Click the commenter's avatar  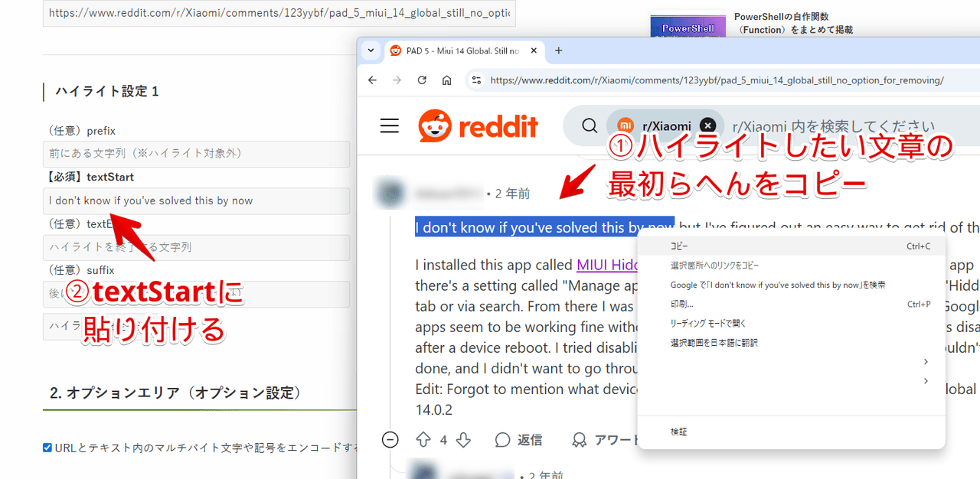pyautogui.click(x=389, y=193)
